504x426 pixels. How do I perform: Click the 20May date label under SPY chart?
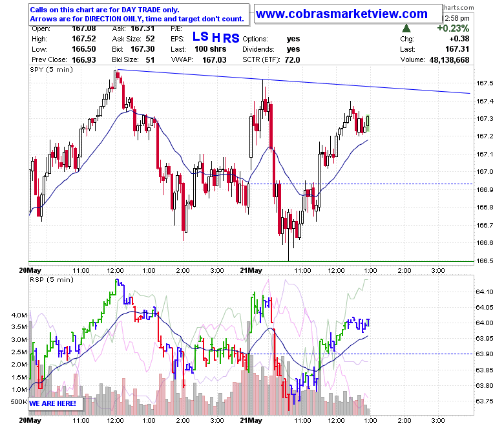(x=30, y=270)
